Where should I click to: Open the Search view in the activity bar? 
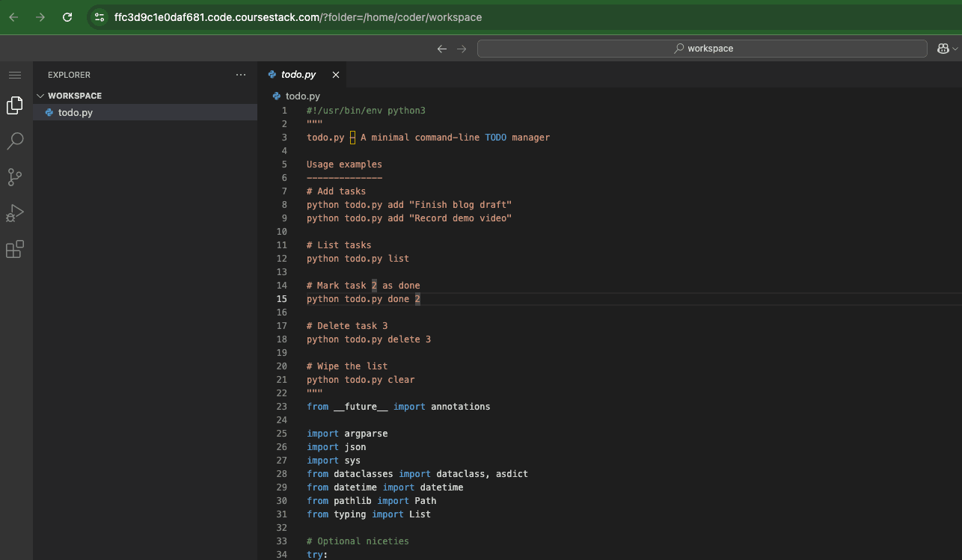point(14,141)
